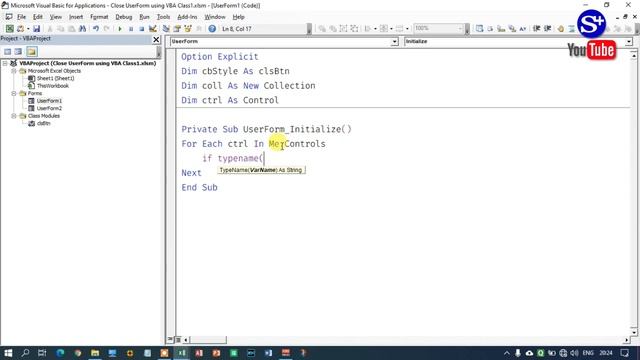Collapse the Microsoft Excel Objects folder

tap(13, 71)
